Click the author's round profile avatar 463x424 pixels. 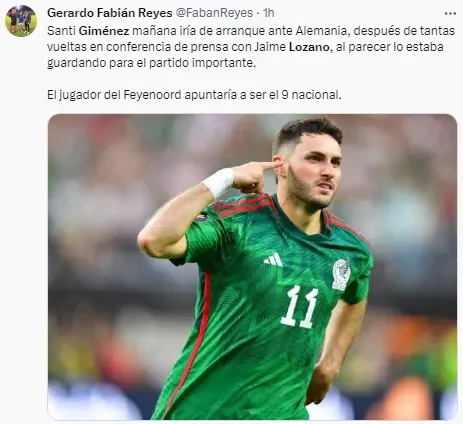[21, 21]
